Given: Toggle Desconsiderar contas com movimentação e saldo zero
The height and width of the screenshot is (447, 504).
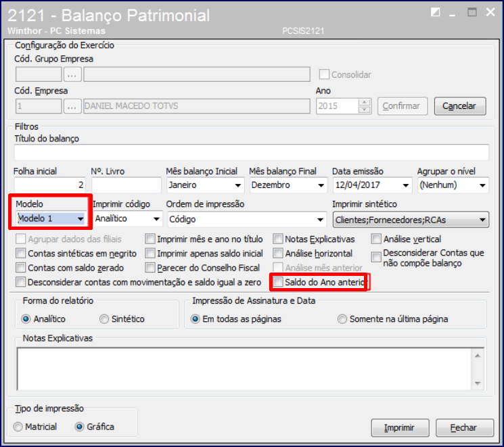Looking at the screenshot, I should pyautogui.click(x=20, y=282).
